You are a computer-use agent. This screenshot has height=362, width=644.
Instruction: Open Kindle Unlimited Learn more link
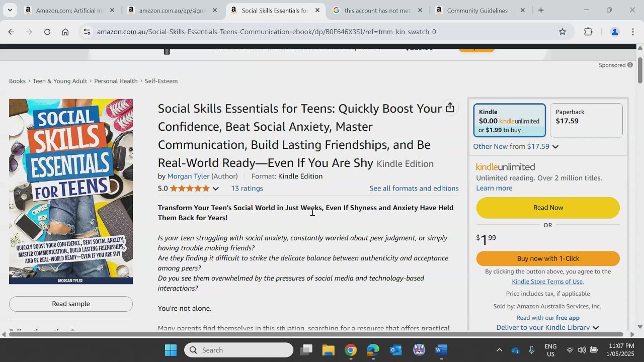click(494, 188)
